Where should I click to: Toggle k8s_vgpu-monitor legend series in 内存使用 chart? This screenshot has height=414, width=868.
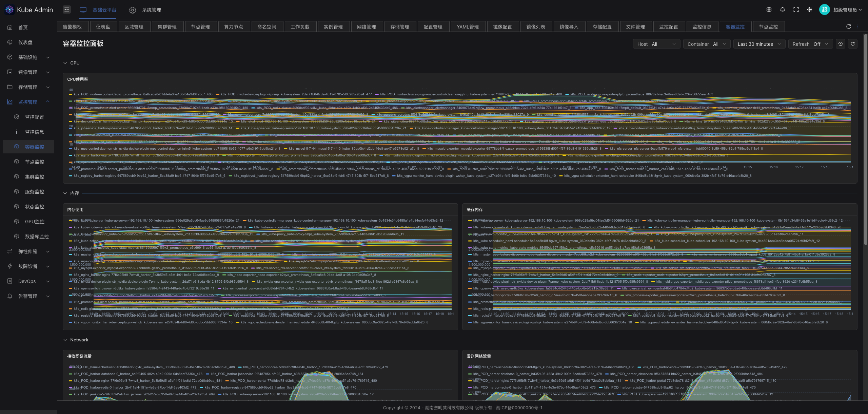pos(151,322)
